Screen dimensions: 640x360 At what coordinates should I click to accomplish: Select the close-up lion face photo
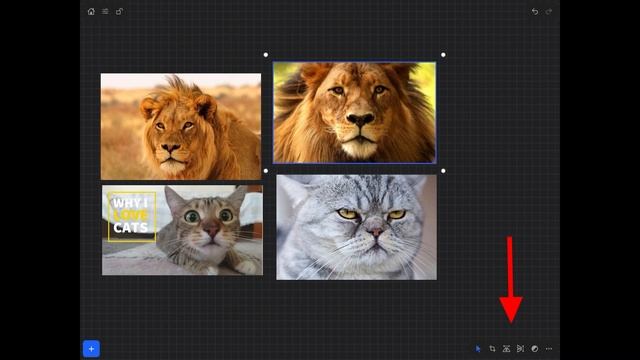354,113
